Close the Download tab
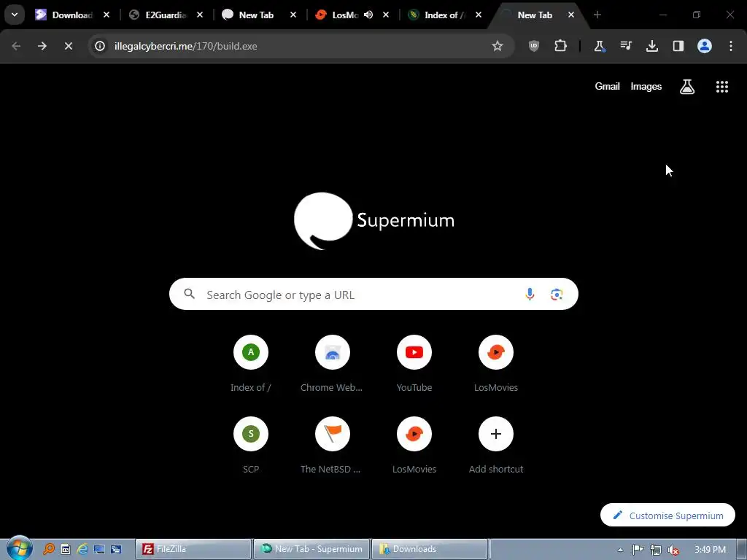747x560 pixels. (x=107, y=15)
